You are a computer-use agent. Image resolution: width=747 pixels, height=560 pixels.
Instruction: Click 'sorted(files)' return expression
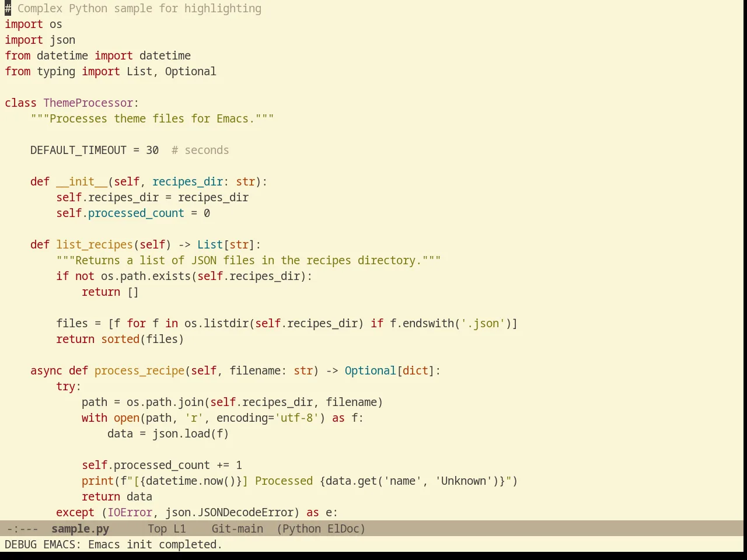(x=142, y=339)
